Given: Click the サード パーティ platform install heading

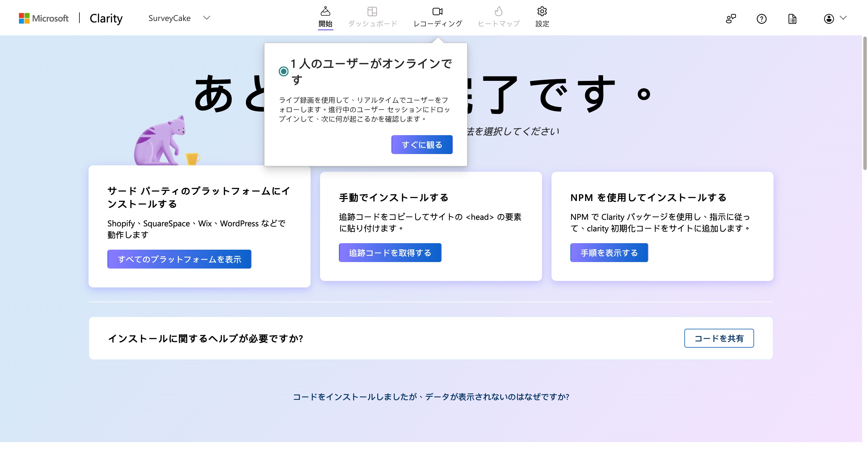Looking at the screenshot, I should pos(198,197).
